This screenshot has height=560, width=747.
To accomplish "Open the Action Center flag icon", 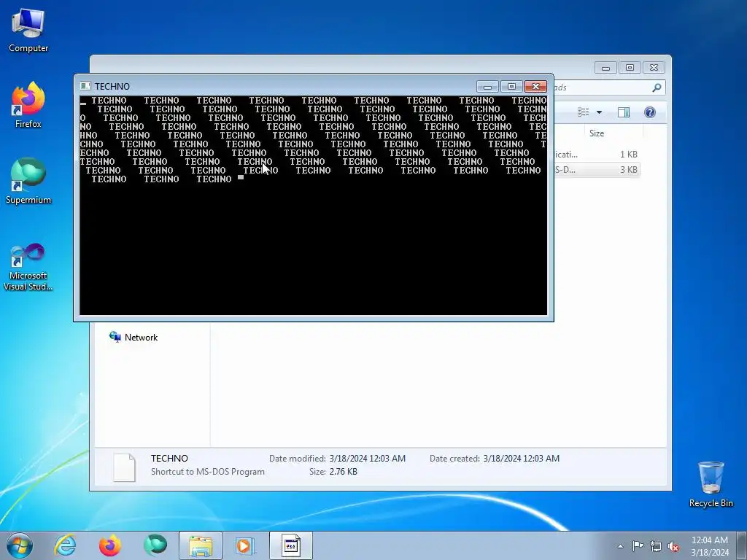I will click(x=638, y=546).
